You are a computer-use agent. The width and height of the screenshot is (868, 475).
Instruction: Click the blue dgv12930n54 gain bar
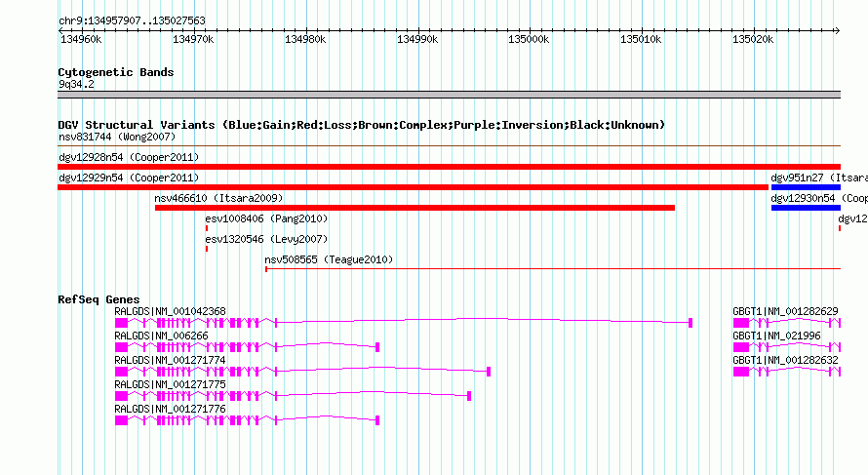(x=806, y=208)
